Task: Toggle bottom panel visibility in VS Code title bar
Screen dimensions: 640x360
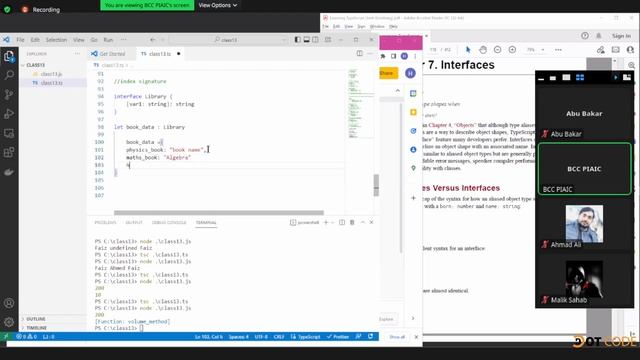Action: click(307, 40)
